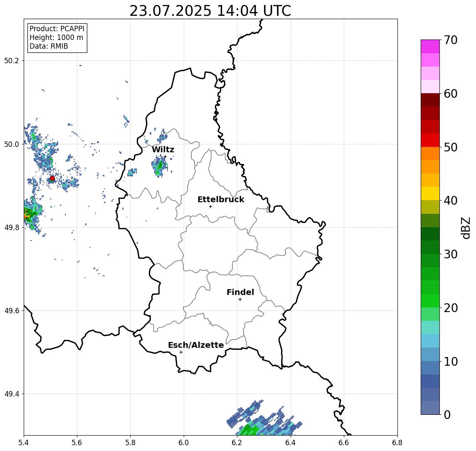The image size is (476, 451).
Task: Click the 70 tick on the colorbar
Action: (x=451, y=40)
